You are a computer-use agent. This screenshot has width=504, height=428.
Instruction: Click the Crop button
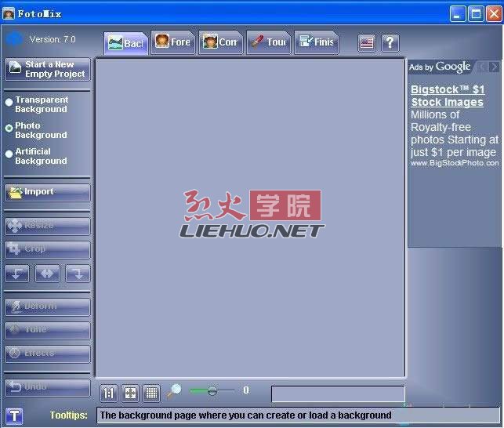tap(48, 250)
